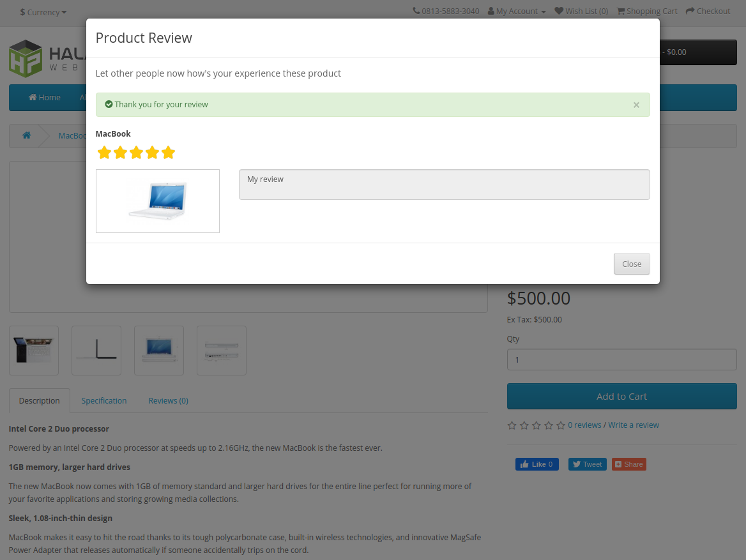Click the Facebook Like button
Image resolution: width=746 pixels, height=560 pixels.
click(537, 464)
